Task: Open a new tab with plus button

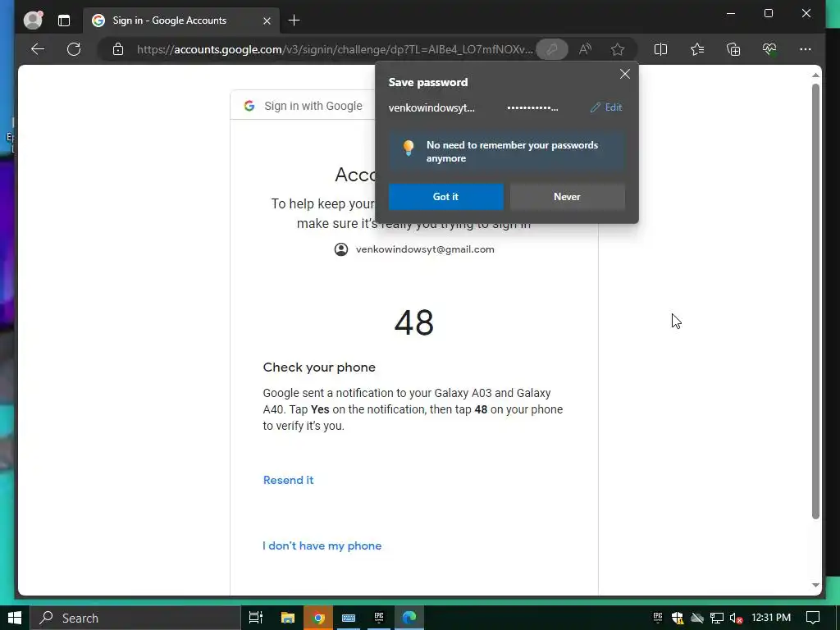Action: click(294, 21)
